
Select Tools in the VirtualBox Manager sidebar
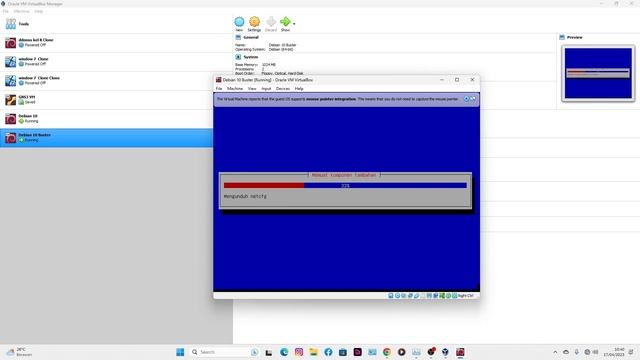click(116, 24)
